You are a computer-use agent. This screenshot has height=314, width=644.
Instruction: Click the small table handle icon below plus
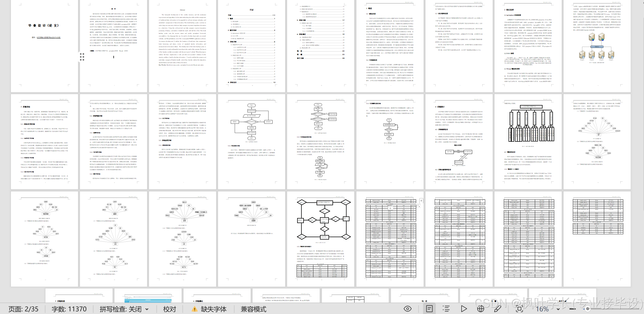coord(419,206)
